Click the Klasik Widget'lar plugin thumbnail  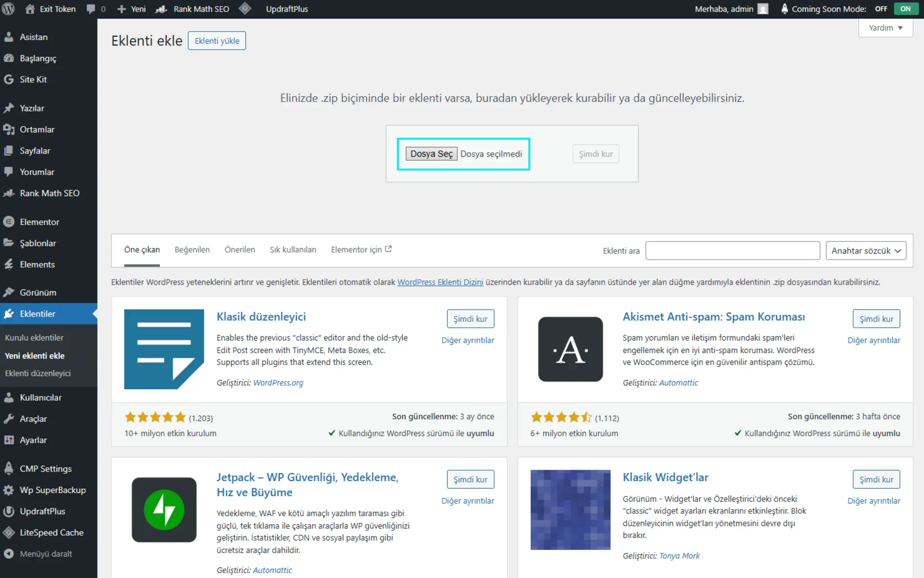[x=570, y=510]
